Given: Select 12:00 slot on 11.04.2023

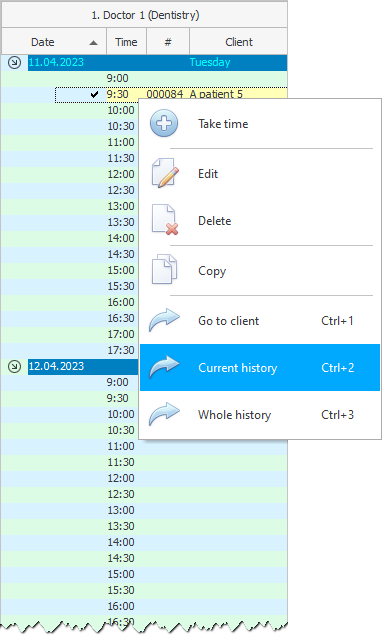Looking at the screenshot, I should tap(121, 174).
